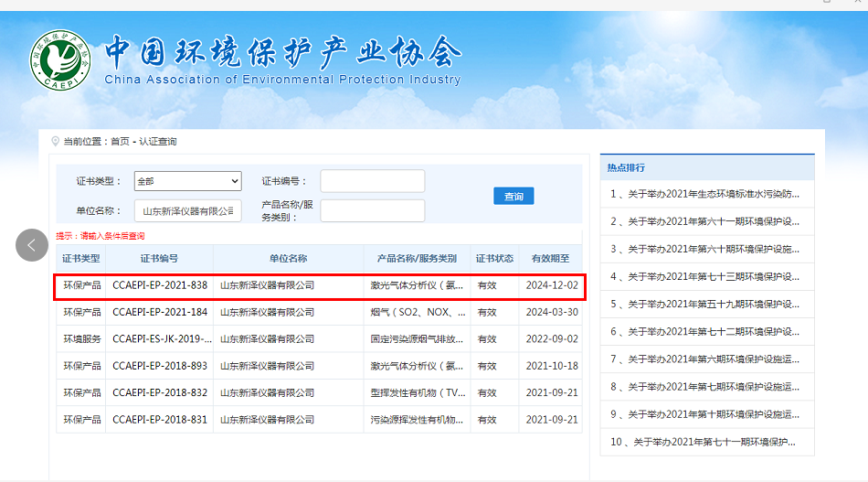Click the location pin icon in breadcrumb
868x482 pixels.
[56, 142]
